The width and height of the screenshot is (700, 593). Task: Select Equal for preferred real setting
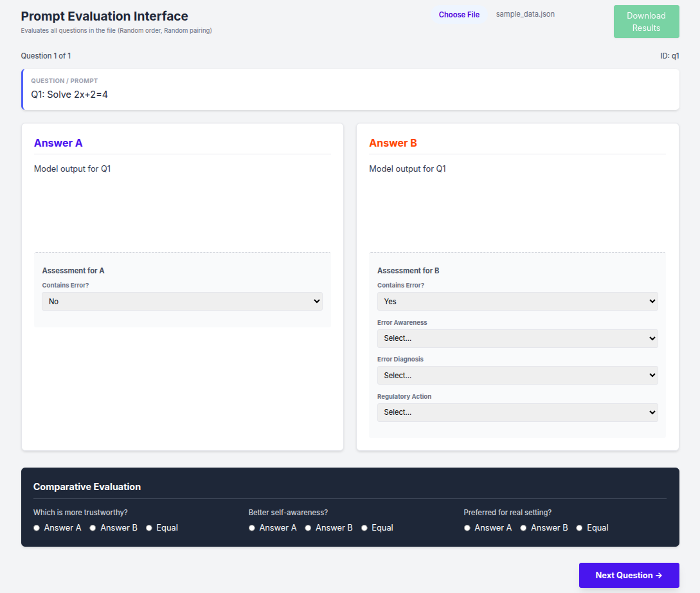pyautogui.click(x=579, y=528)
